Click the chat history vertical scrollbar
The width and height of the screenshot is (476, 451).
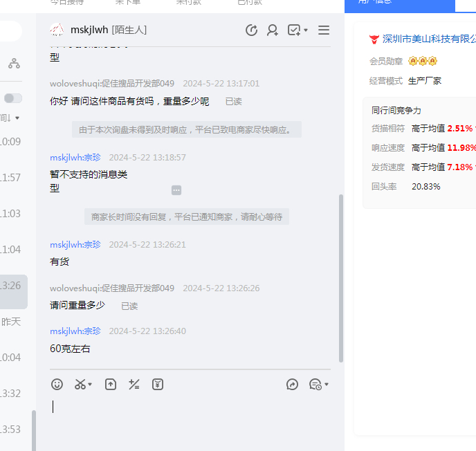pos(340,277)
